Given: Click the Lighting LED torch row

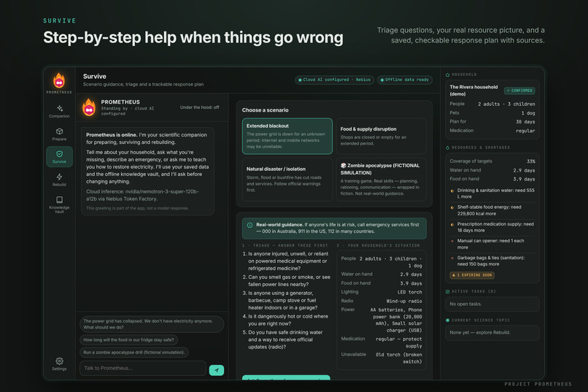Looking at the screenshot, I should [x=382, y=292].
